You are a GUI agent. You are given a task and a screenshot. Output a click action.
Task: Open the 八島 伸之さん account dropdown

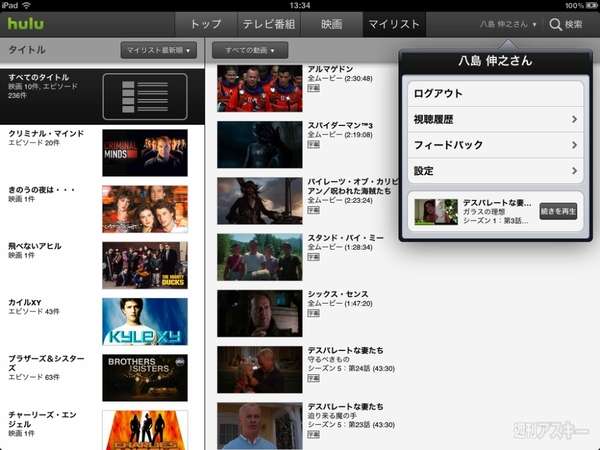coord(508,24)
